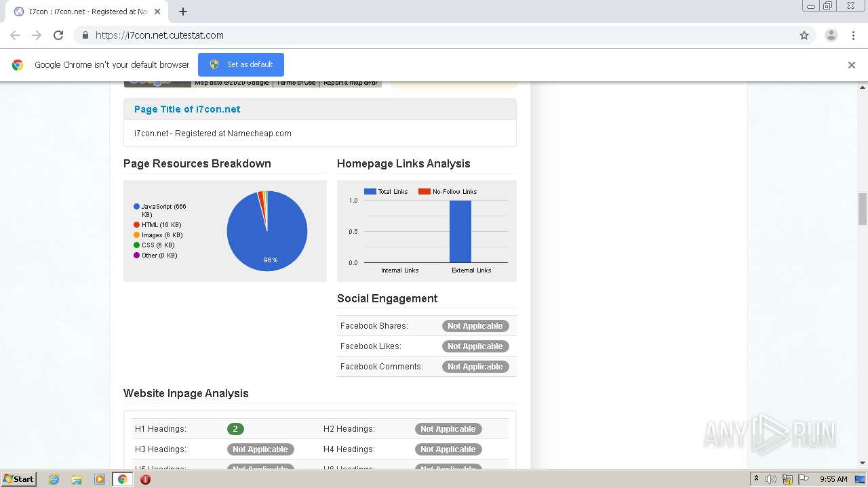The height and width of the screenshot is (488, 868).
Task: Click the H1 Headings label
Action: pos(161,429)
